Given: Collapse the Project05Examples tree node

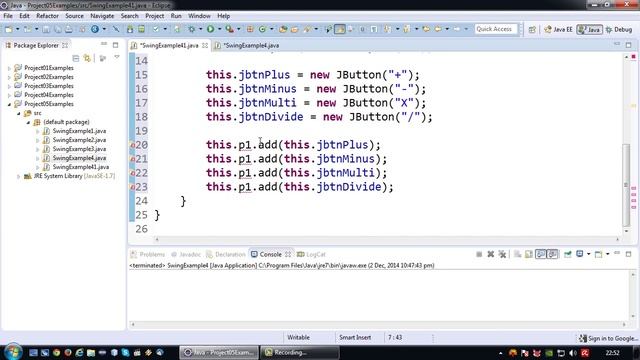Looking at the screenshot, I should tap(9, 104).
